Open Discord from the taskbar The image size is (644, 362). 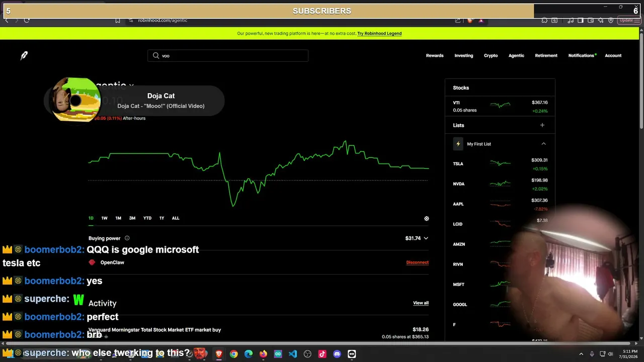tap(337, 354)
